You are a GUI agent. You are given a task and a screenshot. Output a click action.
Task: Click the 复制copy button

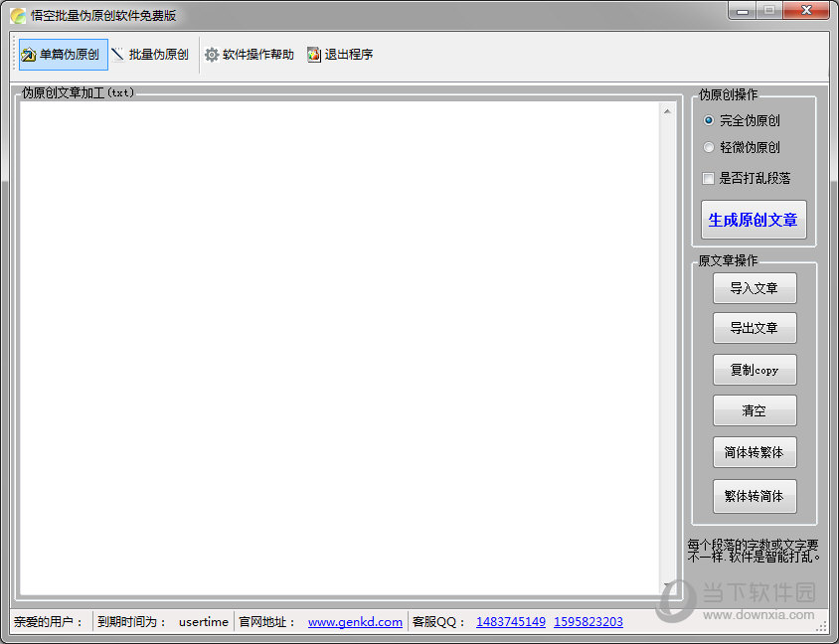755,370
